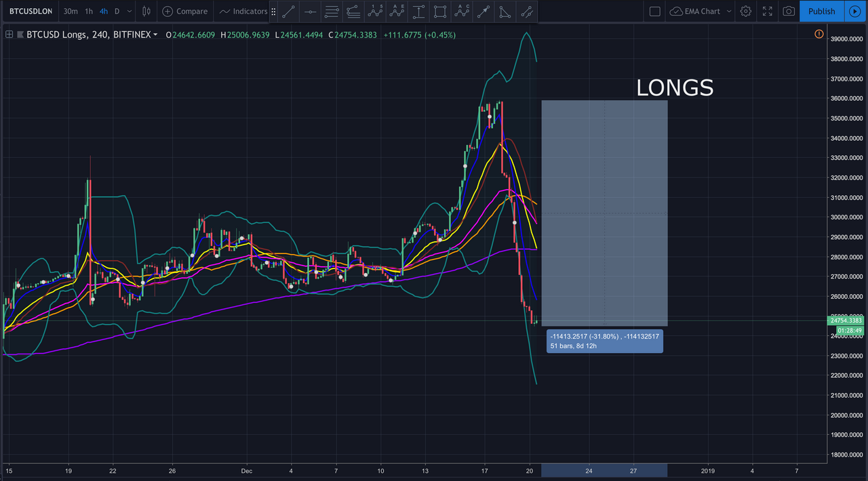The image size is (868, 481).
Task: Click the cloud save icon for EMA Chart
Action: point(676,11)
